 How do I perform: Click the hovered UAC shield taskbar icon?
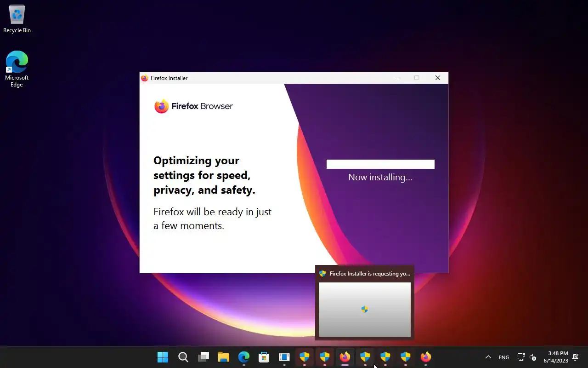365,357
